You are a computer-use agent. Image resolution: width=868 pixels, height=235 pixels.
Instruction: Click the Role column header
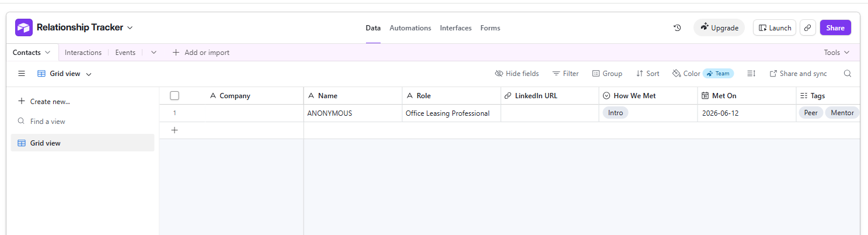[452, 96]
